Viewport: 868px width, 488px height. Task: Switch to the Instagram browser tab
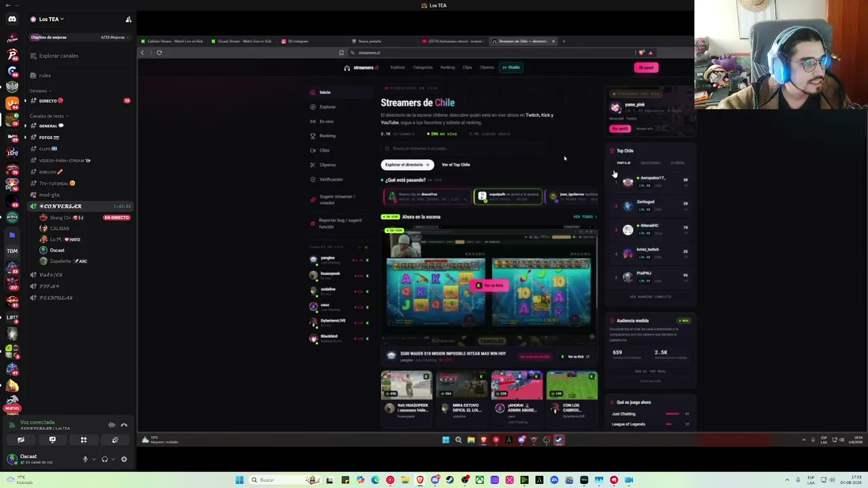tap(312, 41)
